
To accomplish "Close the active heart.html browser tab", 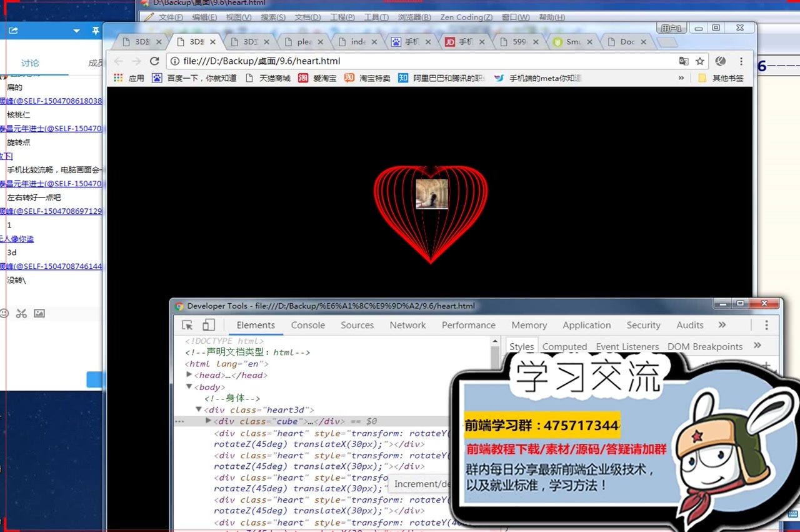I will click(x=212, y=42).
